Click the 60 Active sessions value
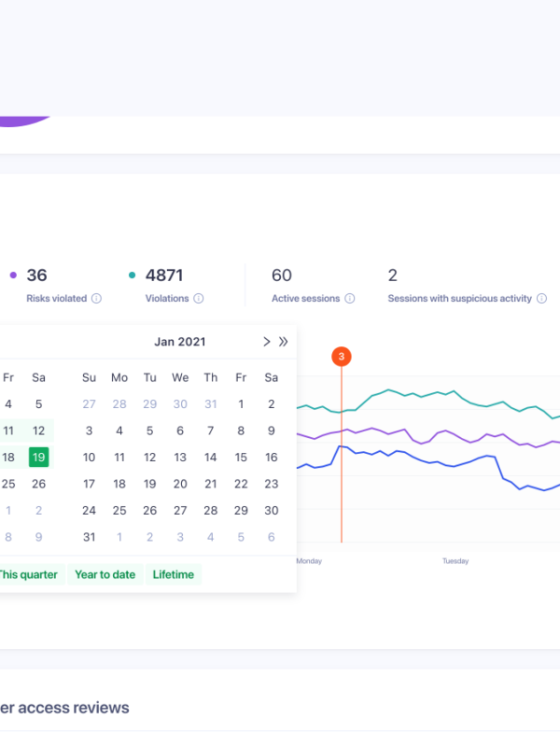 [281, 275]
